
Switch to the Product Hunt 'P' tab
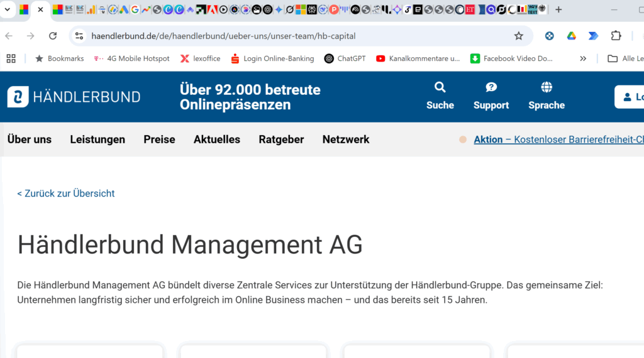click(334, 9)
